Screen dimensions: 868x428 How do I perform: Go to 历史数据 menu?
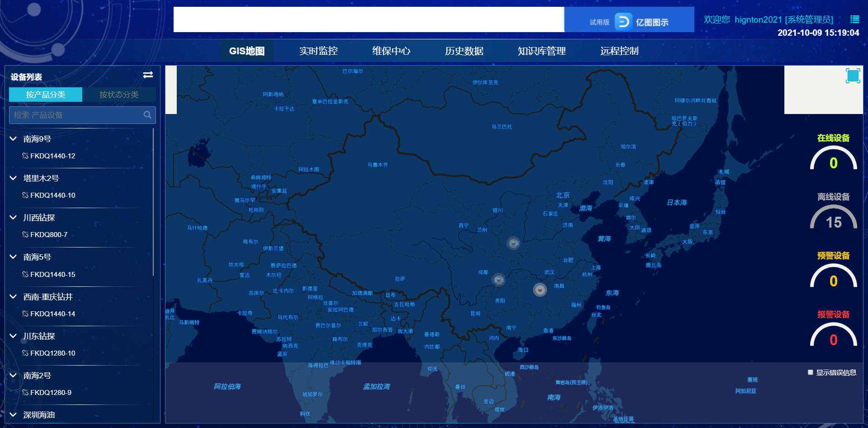tap(464, 51)
